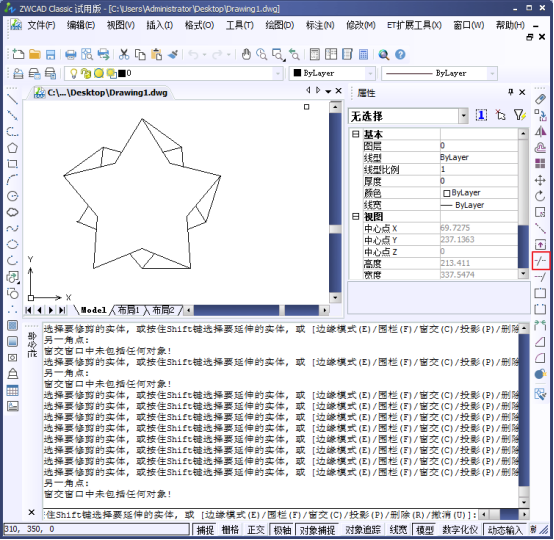This screenshot has height=540, width=554.
Task: Open the ByLayer linetype dropdown
Action: pyautogui.click(x=492, y=74)
